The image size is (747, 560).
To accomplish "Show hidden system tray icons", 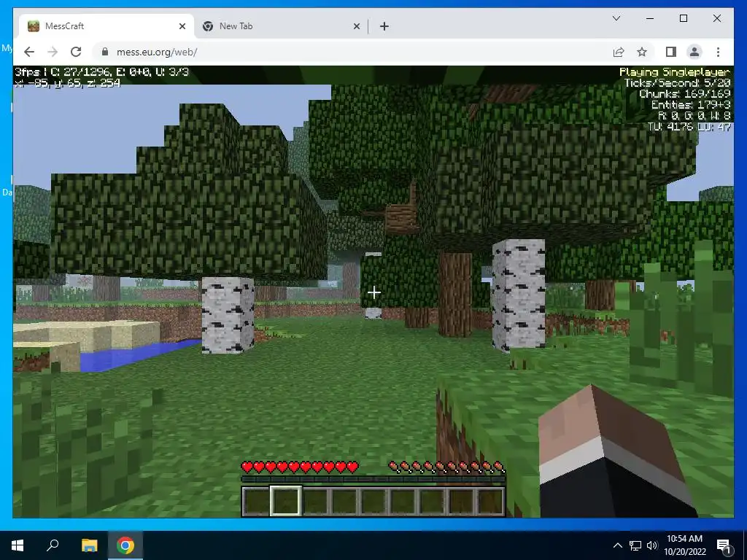I will 617,545.
